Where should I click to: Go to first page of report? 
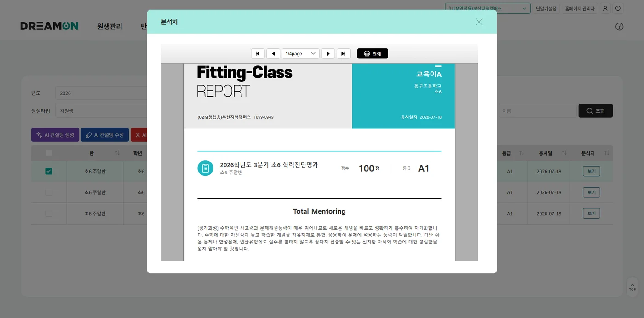[258, 53]
